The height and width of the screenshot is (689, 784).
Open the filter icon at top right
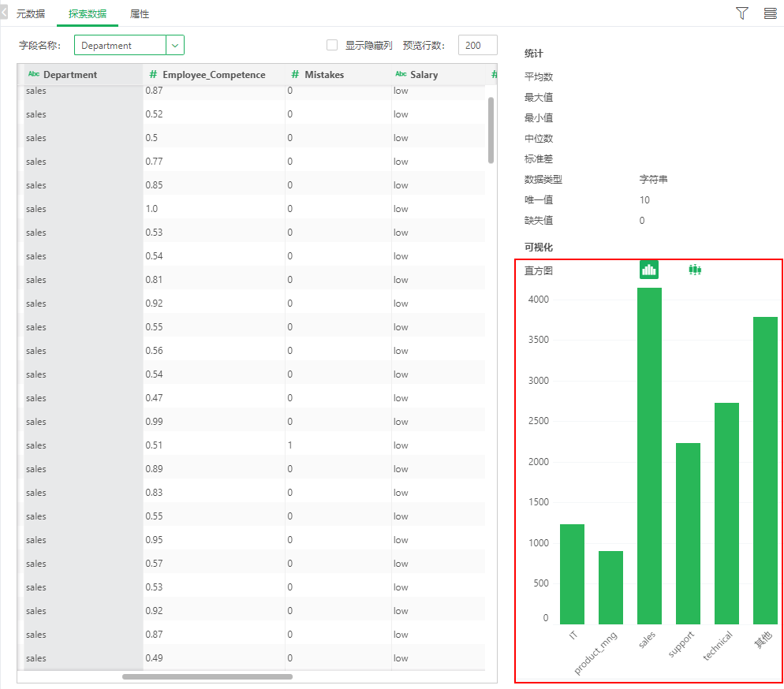click(741, 13)
